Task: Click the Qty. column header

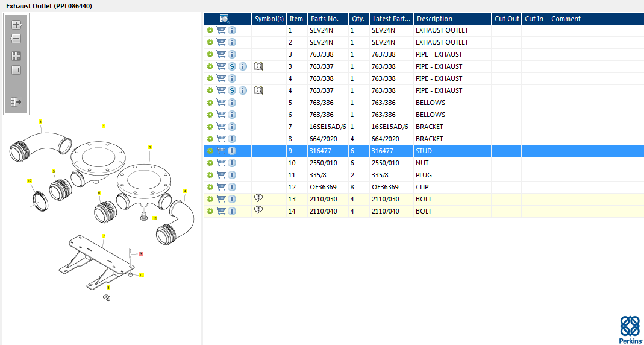Action: (x=358, y=19)
